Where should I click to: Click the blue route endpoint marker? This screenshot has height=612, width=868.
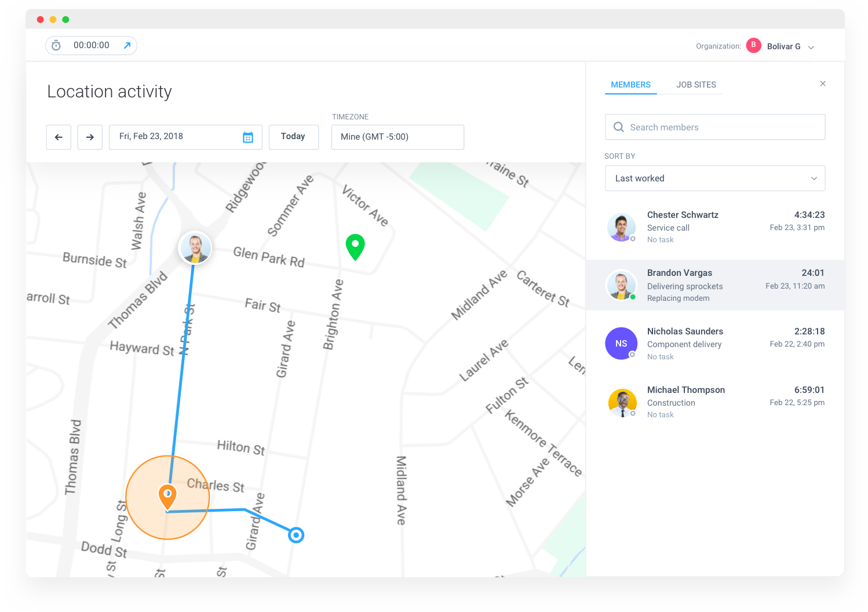296,535
